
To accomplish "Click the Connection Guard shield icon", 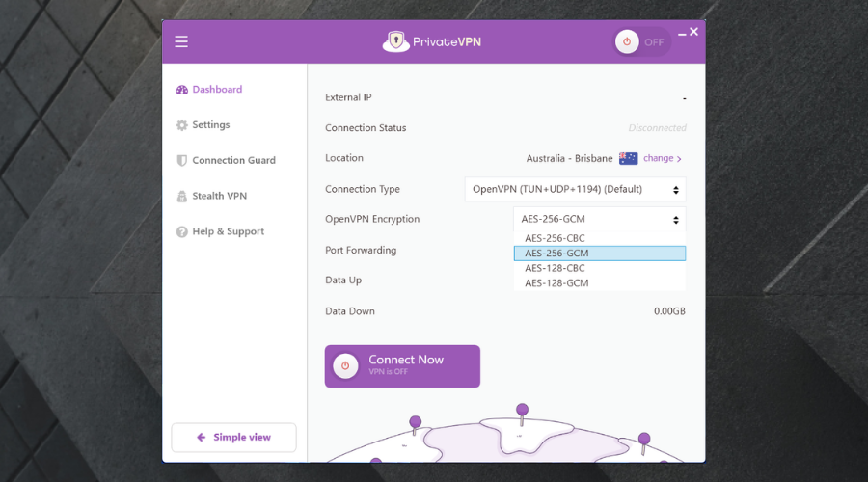I will pos(181,161).
